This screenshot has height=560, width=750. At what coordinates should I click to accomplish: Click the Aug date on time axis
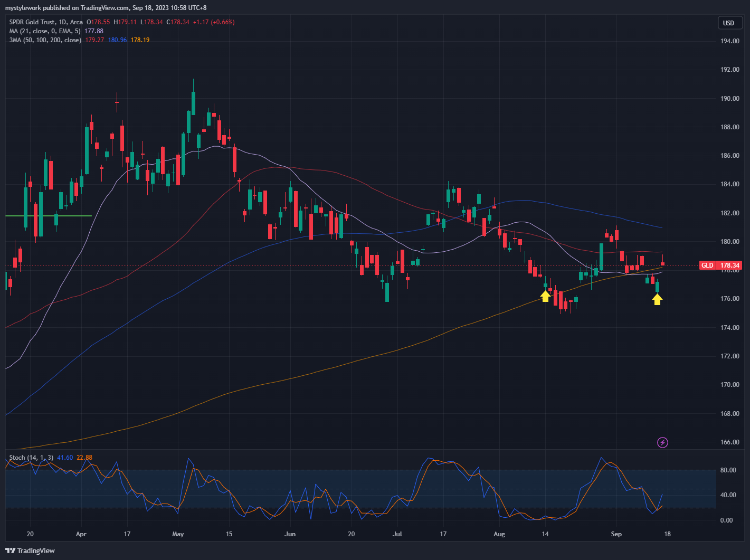499,534
